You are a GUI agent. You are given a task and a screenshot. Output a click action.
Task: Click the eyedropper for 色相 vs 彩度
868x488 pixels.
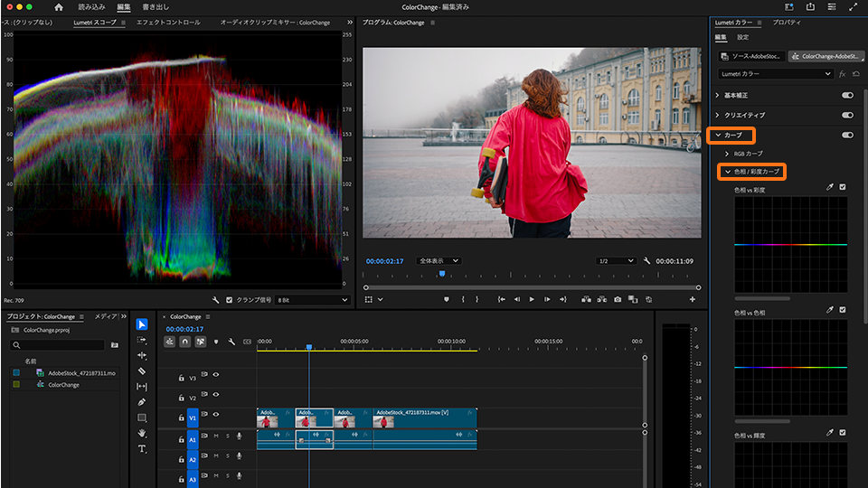[829, 187]
